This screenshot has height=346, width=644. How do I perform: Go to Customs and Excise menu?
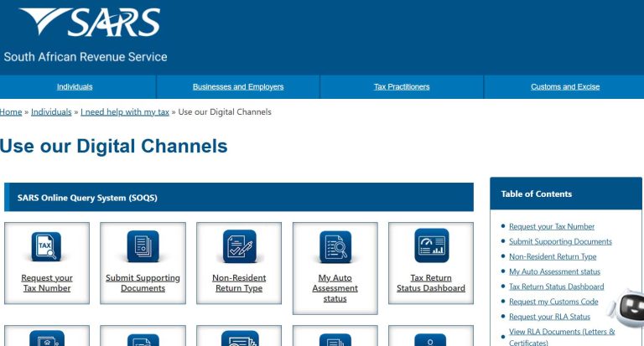[x=565, y=87]
